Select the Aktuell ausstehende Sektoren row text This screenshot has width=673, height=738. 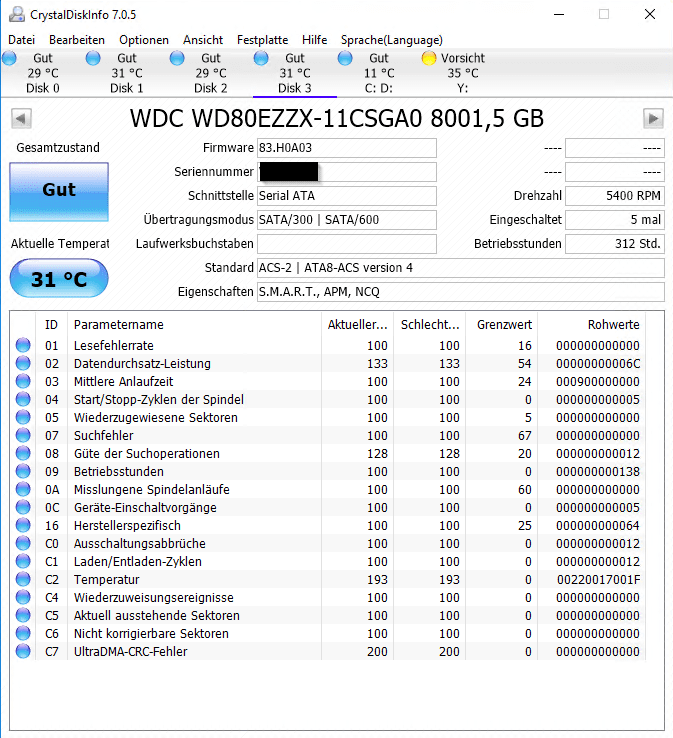157,615
